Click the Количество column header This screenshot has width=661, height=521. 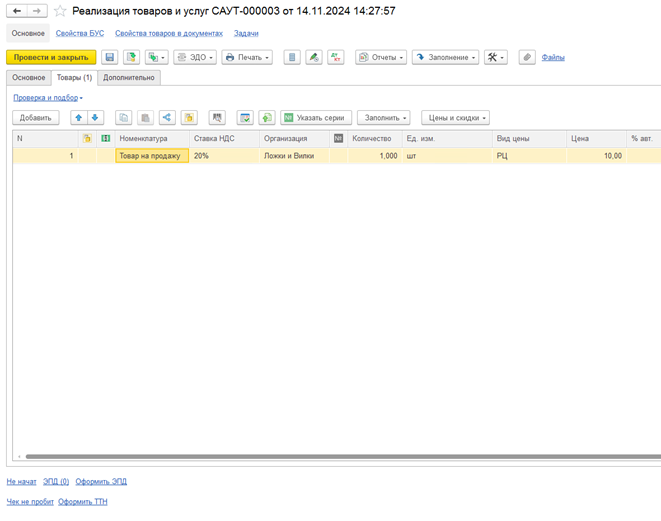375,138
